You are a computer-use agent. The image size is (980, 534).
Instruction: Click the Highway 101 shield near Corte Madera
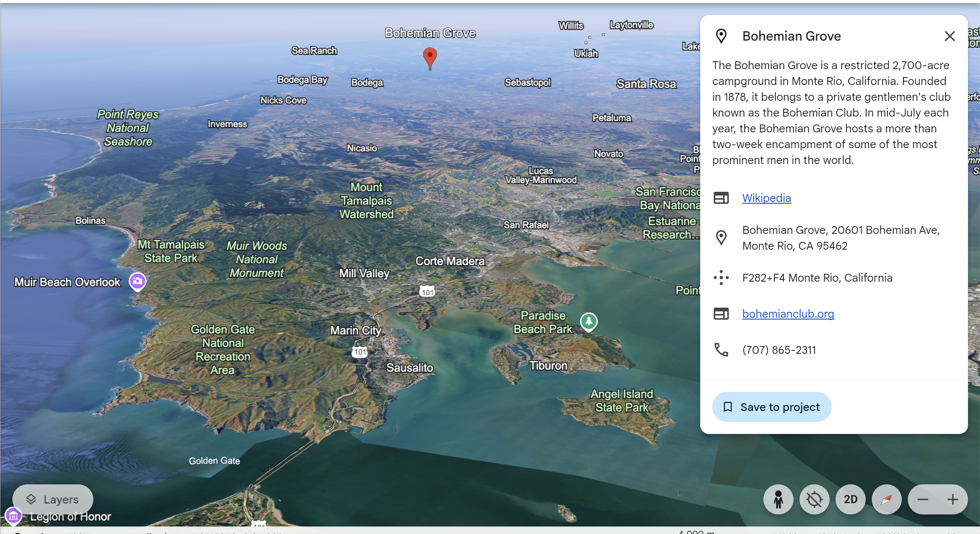[427, 292]
